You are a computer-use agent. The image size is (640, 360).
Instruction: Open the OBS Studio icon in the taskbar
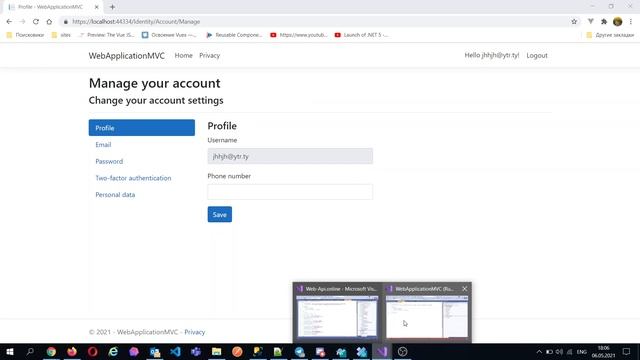point(402,351)
